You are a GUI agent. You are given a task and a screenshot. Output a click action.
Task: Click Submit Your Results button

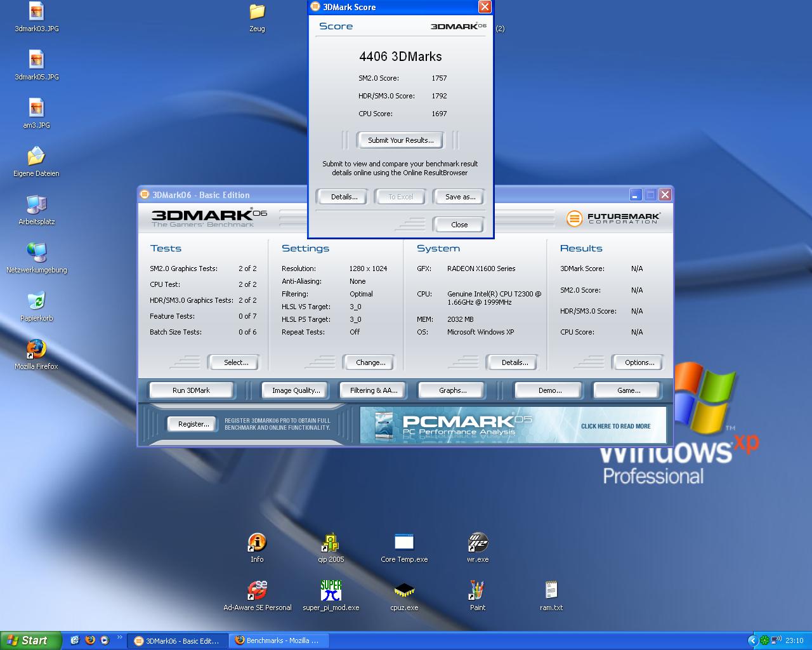[400, 140]
